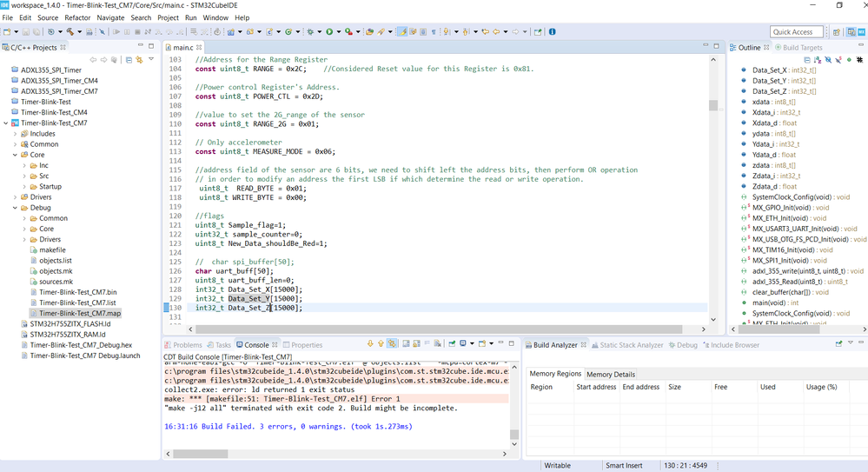This screenshot has width=868, height=472.
Task: Click the Last Edit Location toolbar icon
Action: click(x=485, y=31)
